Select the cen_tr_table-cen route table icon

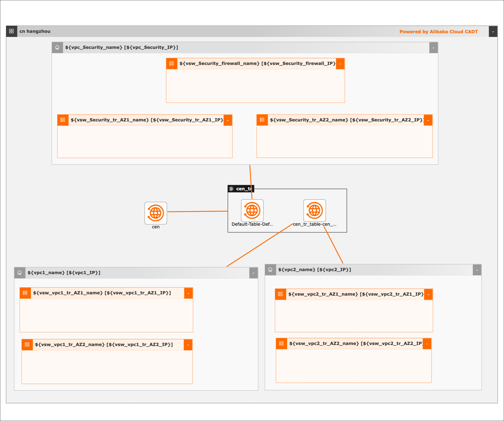[x=314, y=210]
